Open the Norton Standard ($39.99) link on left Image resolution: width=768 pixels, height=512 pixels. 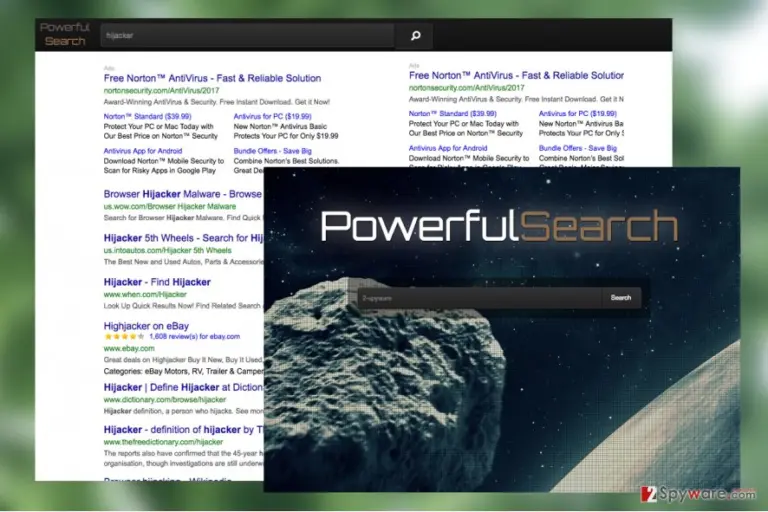point(147,117)
